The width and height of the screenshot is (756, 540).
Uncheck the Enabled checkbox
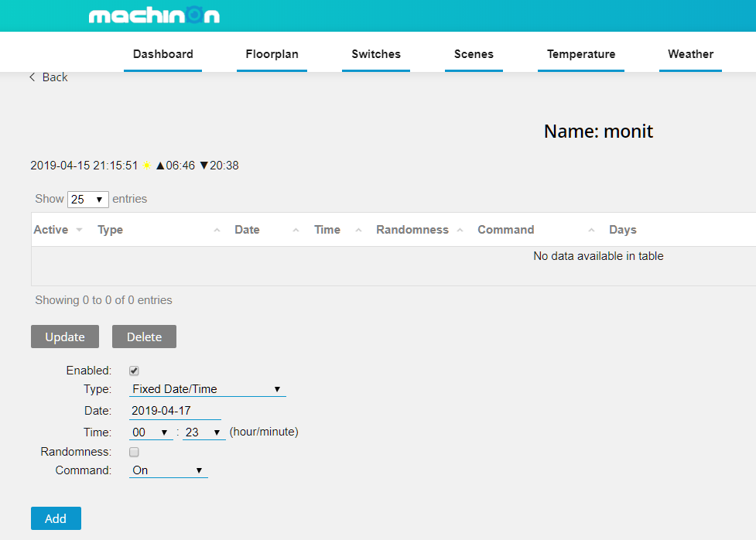click(x=134, y=371)
